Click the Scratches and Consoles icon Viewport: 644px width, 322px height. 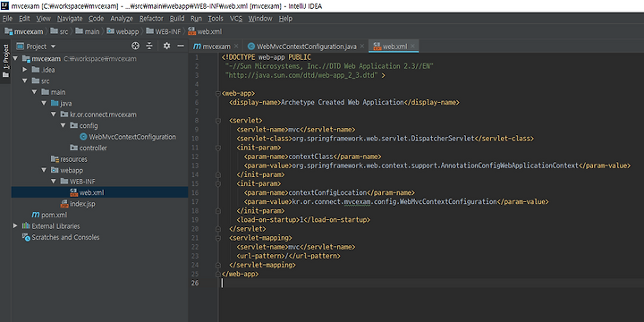coord(26,237)
